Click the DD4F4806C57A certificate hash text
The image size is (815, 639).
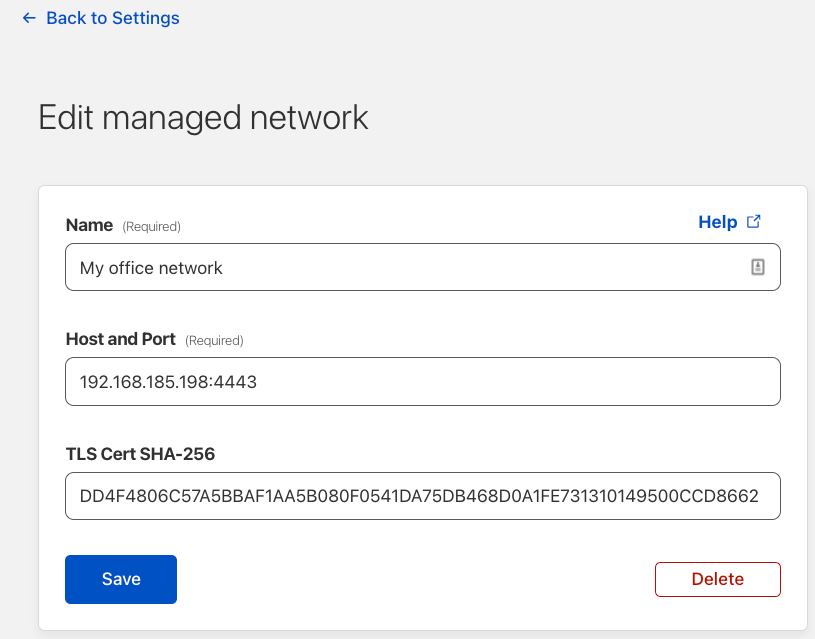pos(419,496)
